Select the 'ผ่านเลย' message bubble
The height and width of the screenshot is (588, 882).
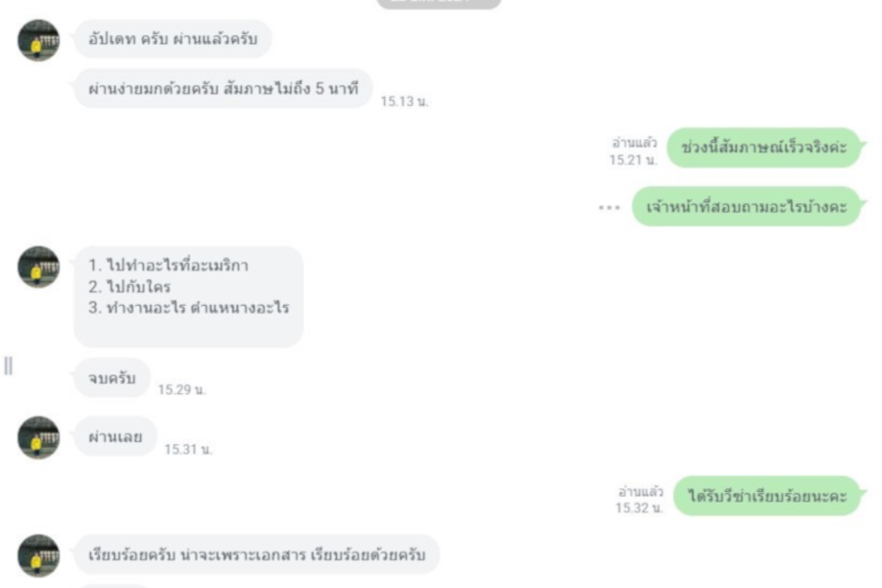116,436
